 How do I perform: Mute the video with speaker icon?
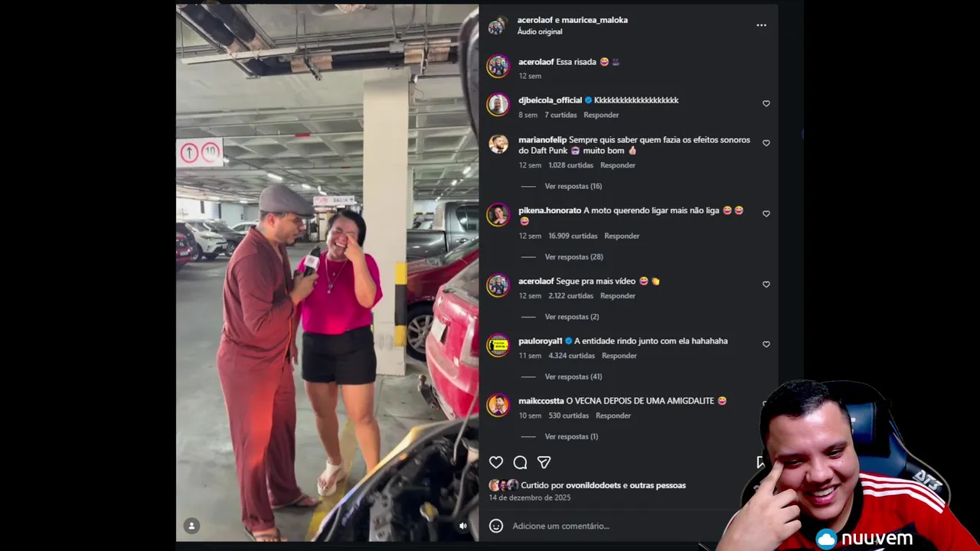462,526
